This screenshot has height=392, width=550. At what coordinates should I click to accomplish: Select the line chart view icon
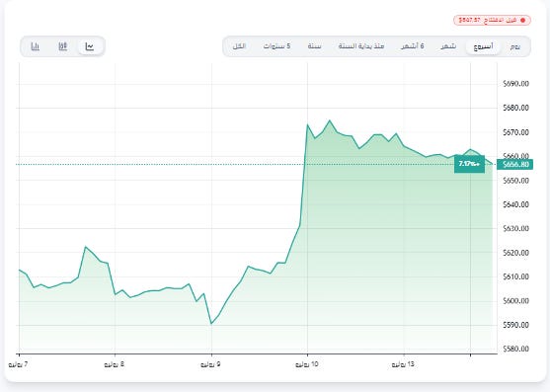pos(90,46)
